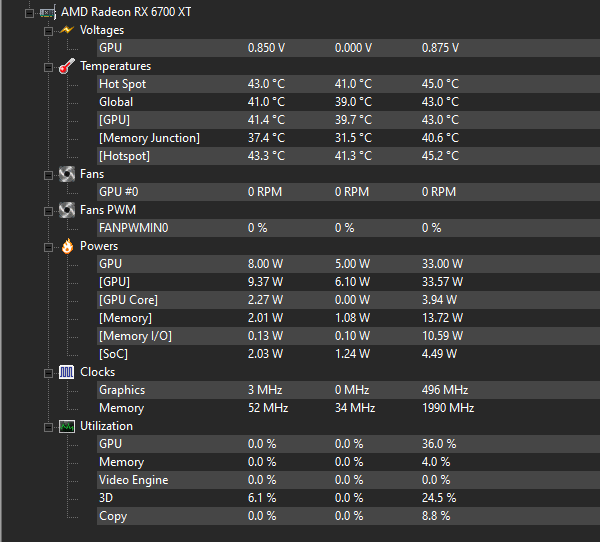Select the Copy utilization row
601x542 pixels.
pyautogui.click(x=348, y=516)
